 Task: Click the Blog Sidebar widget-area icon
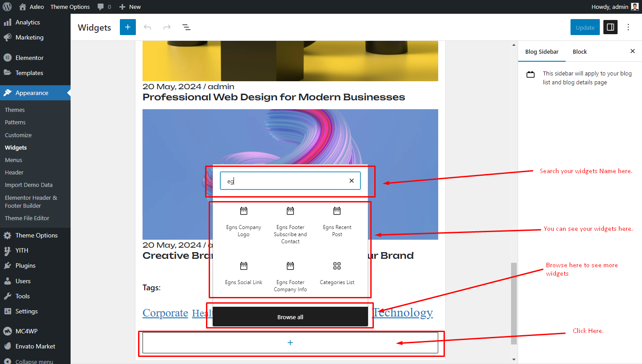point(531,75)
